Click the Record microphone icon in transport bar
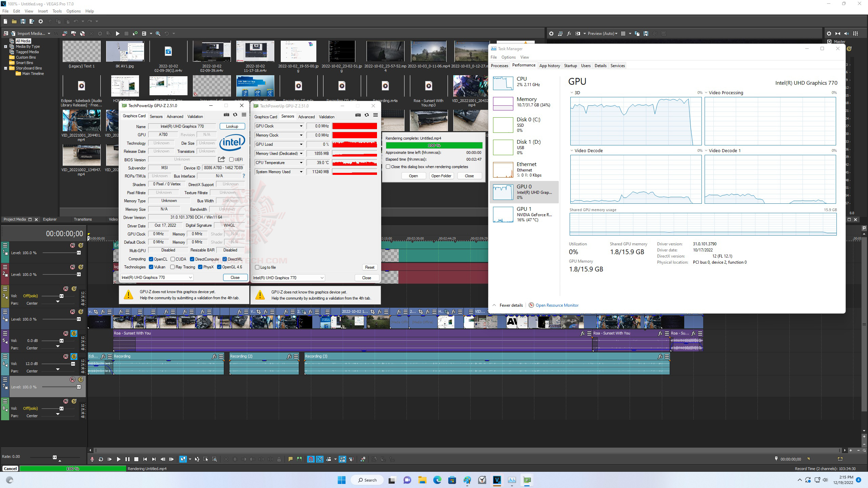The height and width of the screenshot is (488, 868). [x=92, y=459]
